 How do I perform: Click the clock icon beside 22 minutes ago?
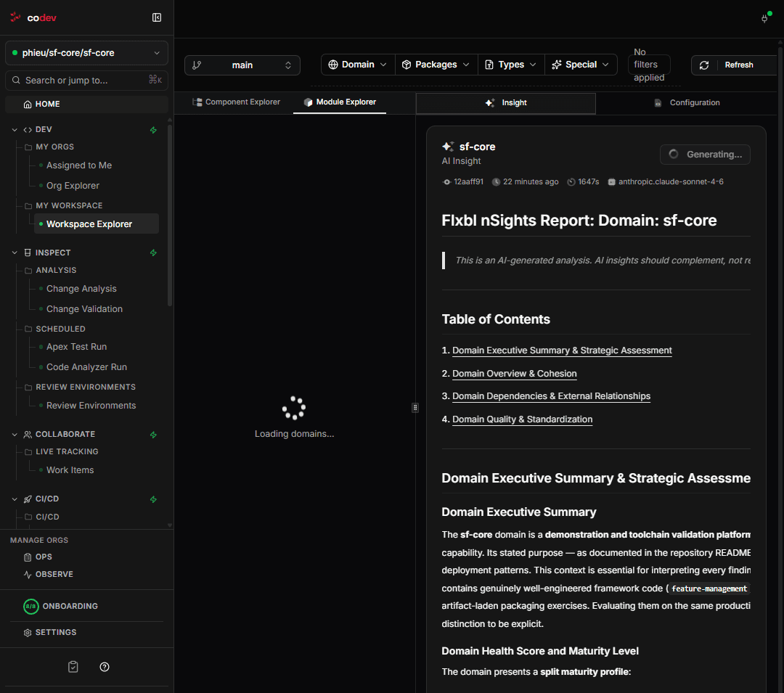pyautogui.click(x=496, y=182)
